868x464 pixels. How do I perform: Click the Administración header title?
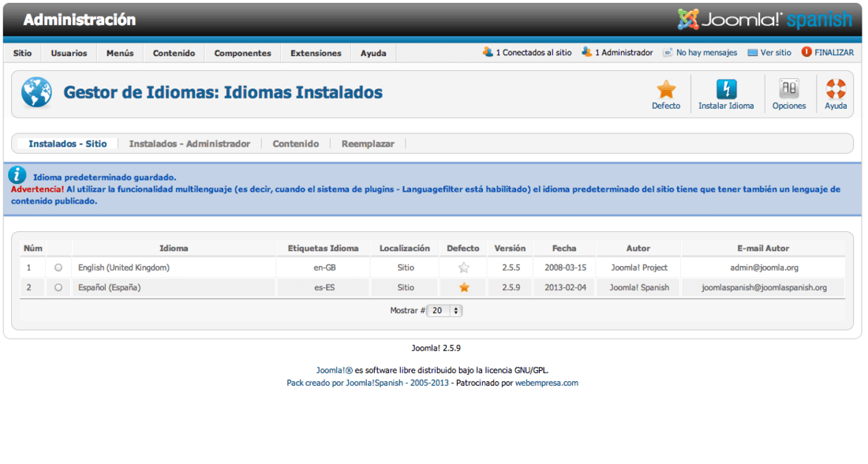79,20
